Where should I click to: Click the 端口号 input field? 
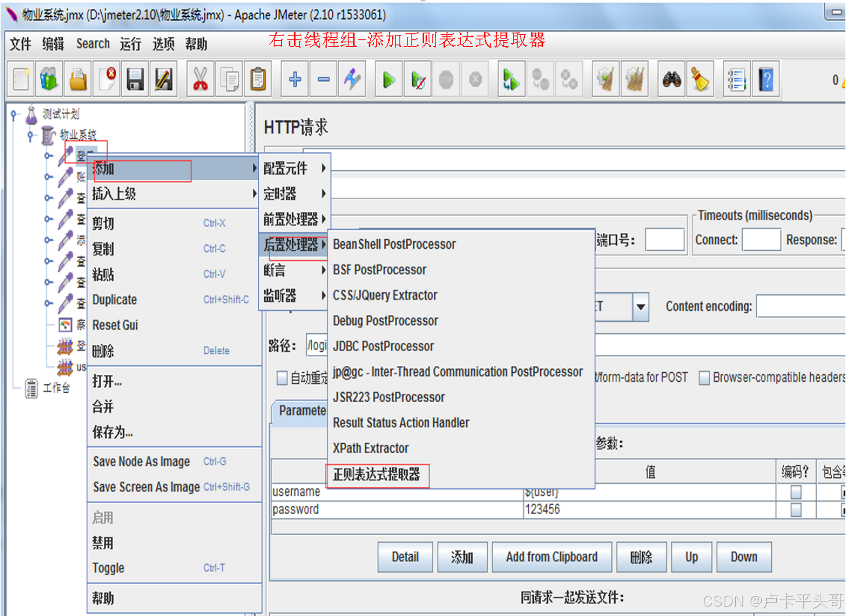click(x=665, y=240)
